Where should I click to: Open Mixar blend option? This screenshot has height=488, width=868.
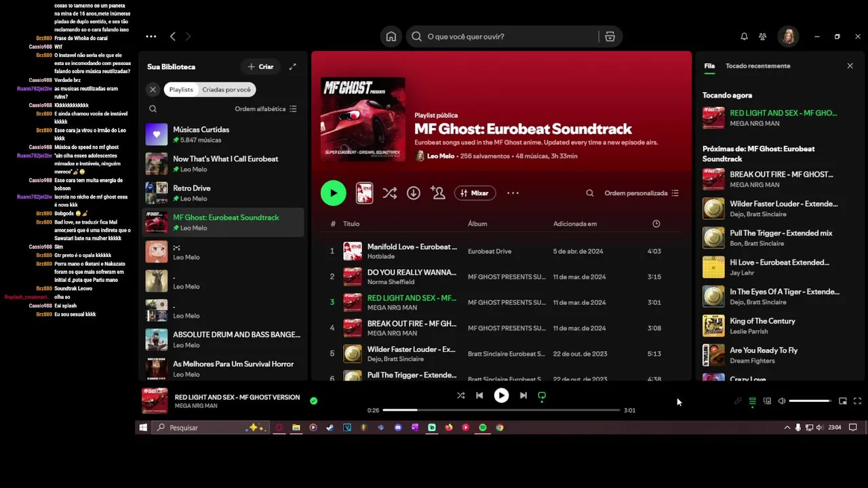coord(475,193)
